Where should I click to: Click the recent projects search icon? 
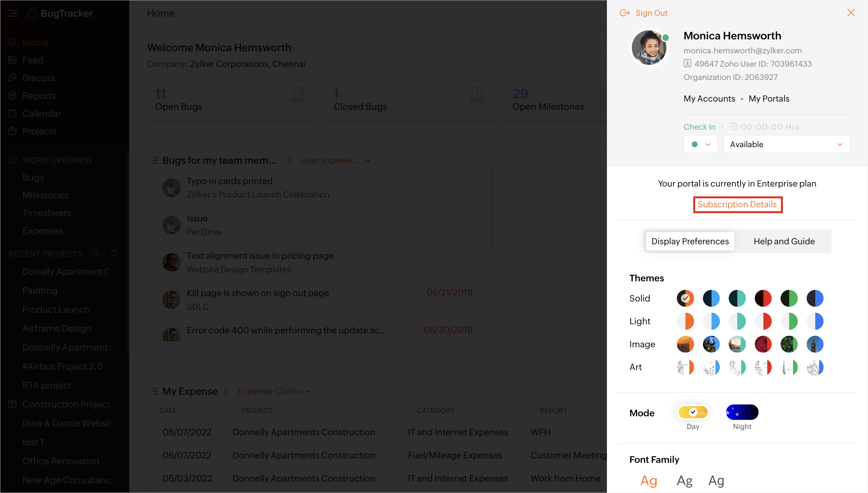point(114,254)
